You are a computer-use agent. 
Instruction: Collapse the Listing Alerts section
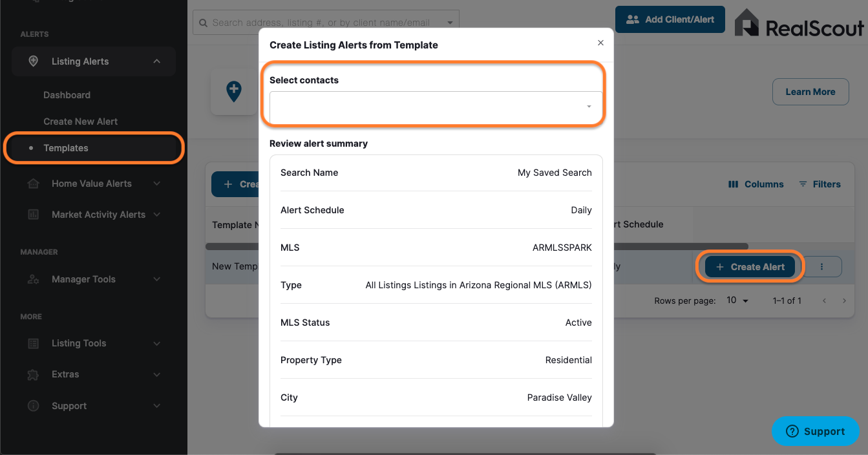coord(156,61)
